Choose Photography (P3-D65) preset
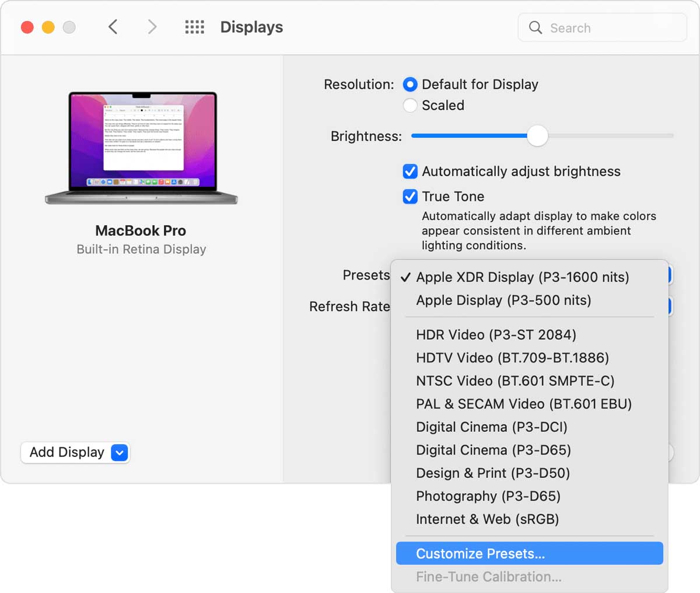This screenshot has height=593, width=700. pyautogui.click(x=530, y=496)
